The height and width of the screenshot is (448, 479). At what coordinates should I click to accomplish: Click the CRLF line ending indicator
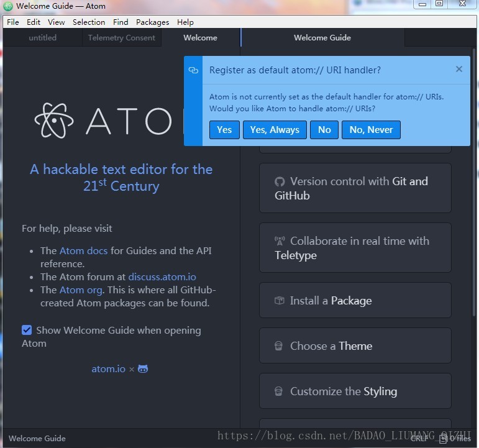point(419,439)
